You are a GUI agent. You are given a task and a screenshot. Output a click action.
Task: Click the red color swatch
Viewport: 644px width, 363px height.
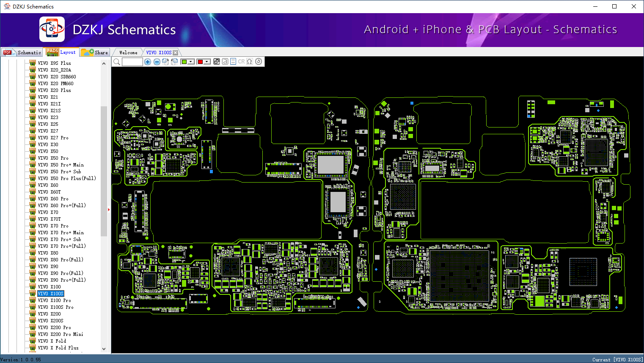pos(200,62)
